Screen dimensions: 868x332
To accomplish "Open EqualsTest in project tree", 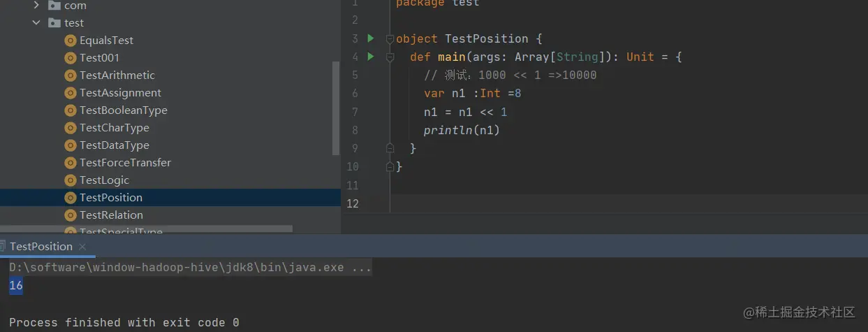I will tap(106, 41).
